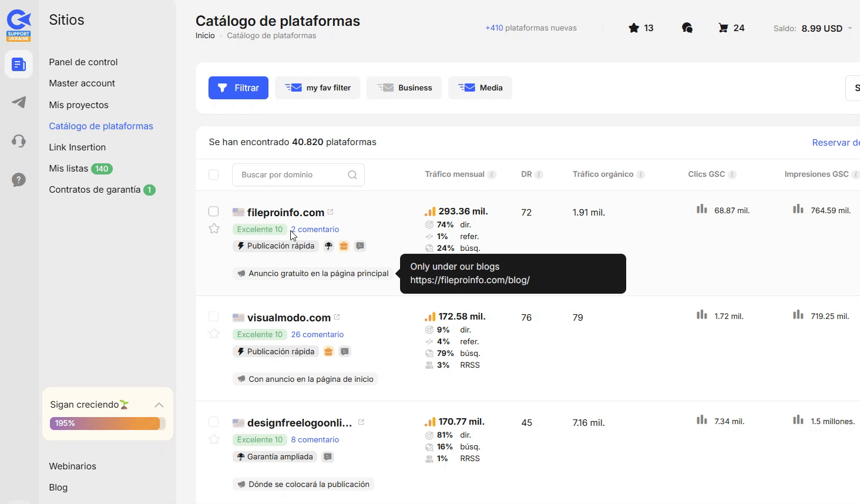Click the chat messages icon in header
860x504 pixels.
687,28
